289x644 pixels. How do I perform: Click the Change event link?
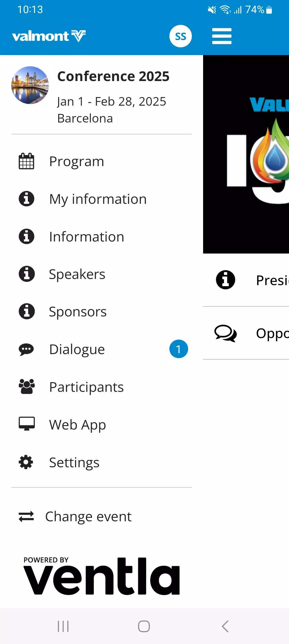[x=88, y=516]
